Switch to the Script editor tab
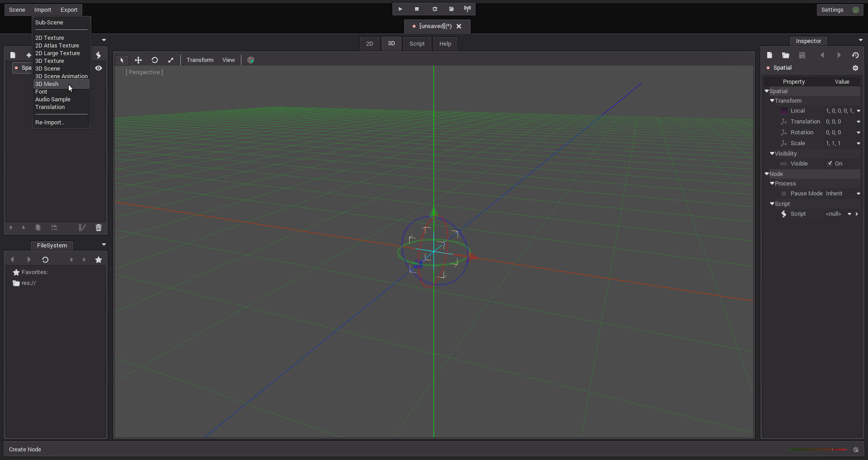The height and width of the screenshot is (460, 868). click(x=417, y=44)
